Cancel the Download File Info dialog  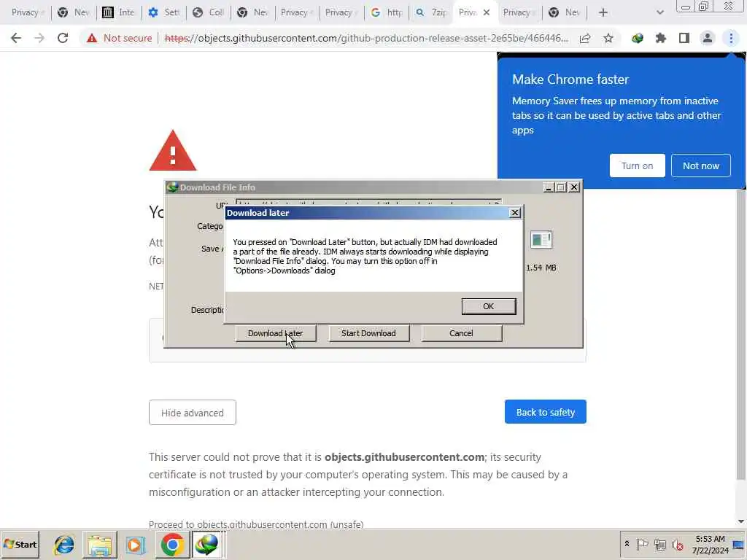[x=461, y=333]
